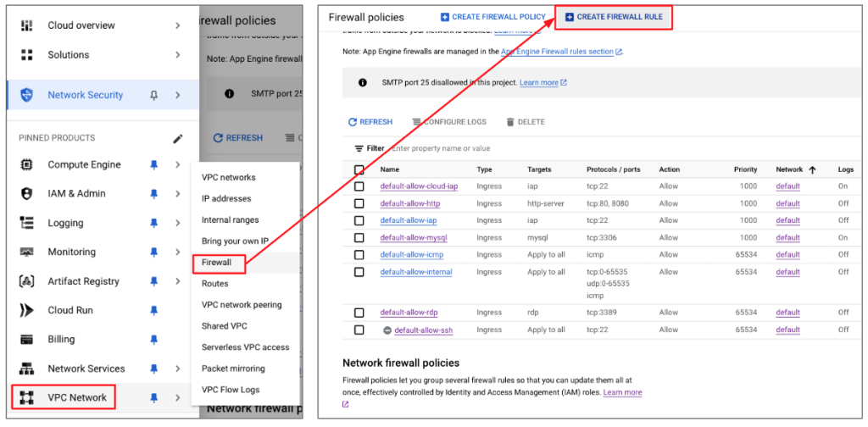Click the Billing card icon
Screen dimensions: 868x427
tap(26, 339)
